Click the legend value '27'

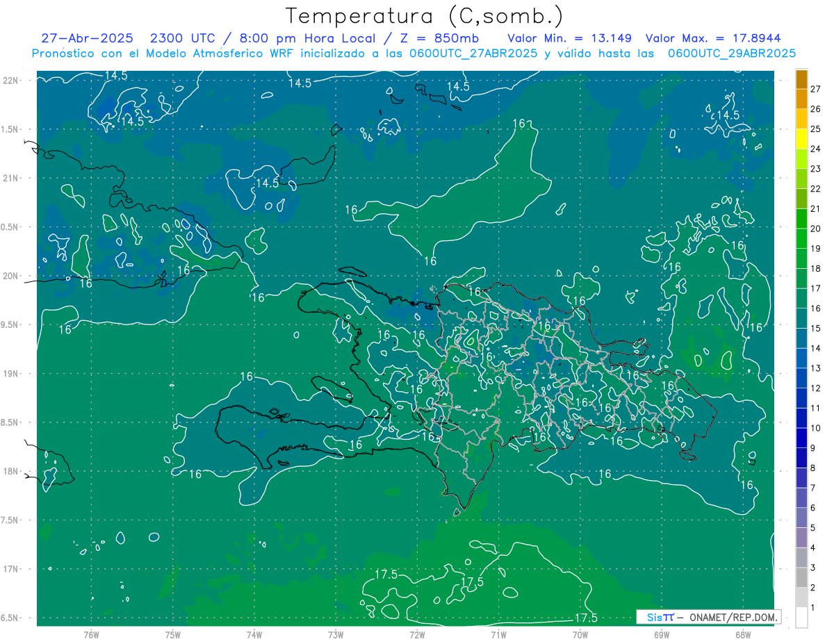coord(815,89)
